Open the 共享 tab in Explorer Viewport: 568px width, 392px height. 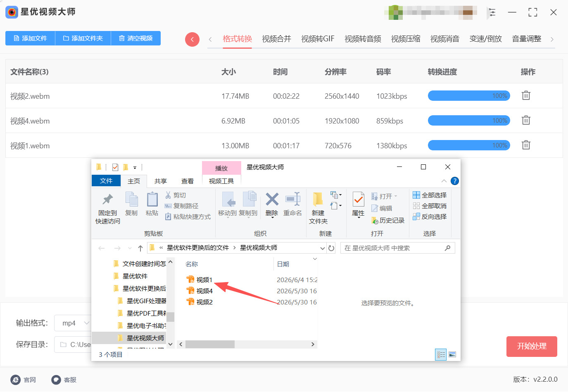click(161, 181)
